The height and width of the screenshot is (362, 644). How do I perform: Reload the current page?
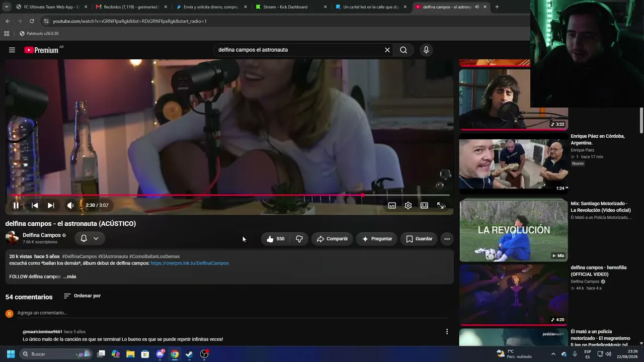[x=32, y=21]
